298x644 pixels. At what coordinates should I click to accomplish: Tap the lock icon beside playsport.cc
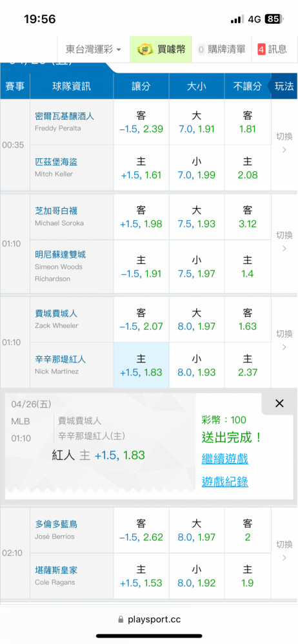[x=121, y=620]
